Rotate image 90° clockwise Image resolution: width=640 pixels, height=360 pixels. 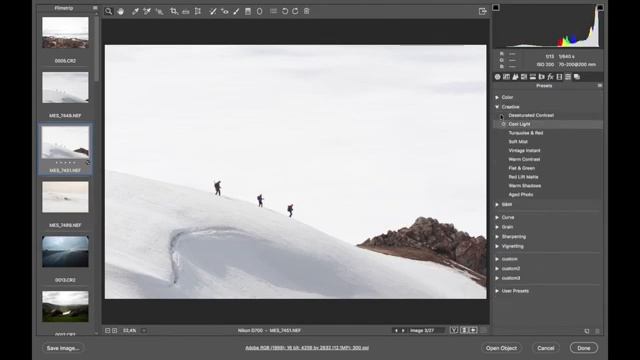pyautogui.click(x=295, y=11)
